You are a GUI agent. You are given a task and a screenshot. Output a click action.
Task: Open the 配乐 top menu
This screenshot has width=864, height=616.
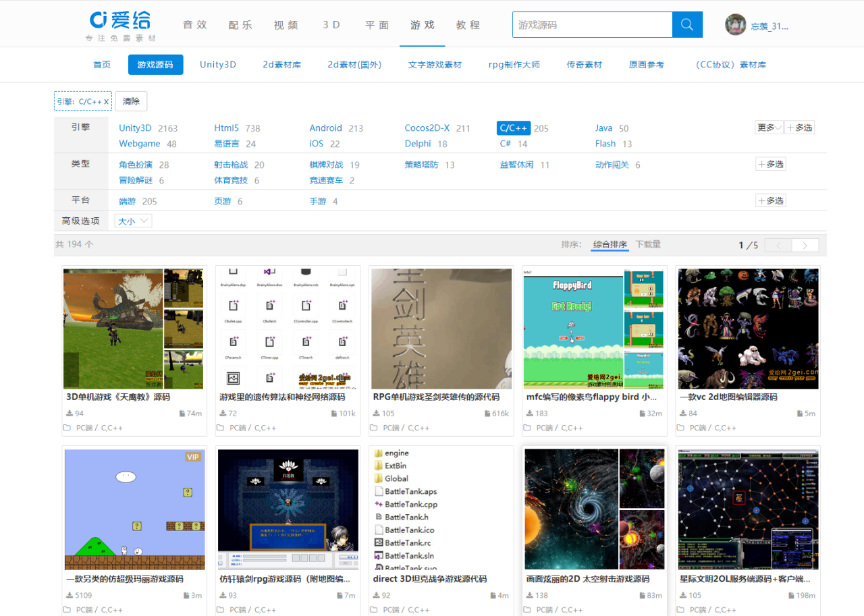[x=240, y=25]
